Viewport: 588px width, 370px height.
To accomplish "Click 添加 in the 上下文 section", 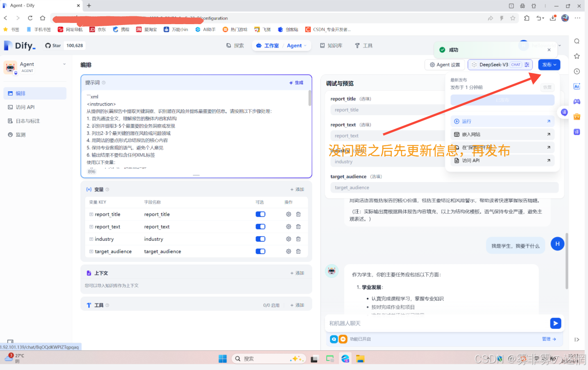I will [297, 273].
